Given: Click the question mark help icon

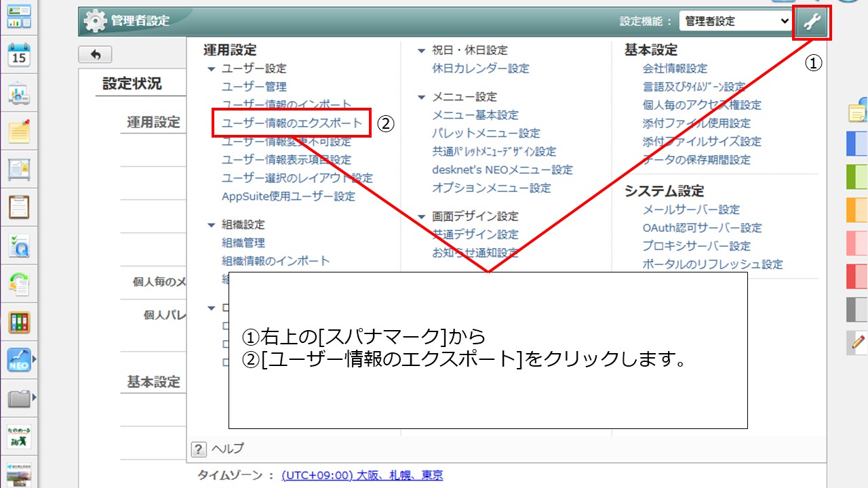Looking at the screenshot, I should [x=199, y=449].
